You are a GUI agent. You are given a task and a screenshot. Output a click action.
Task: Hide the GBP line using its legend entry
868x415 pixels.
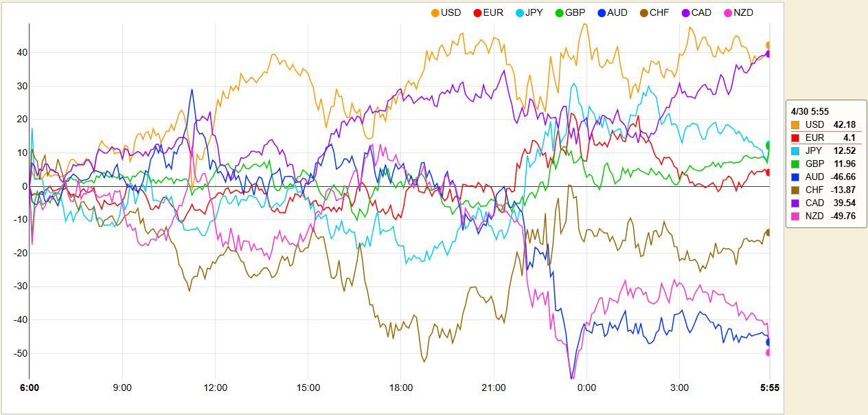pos(560,12)
